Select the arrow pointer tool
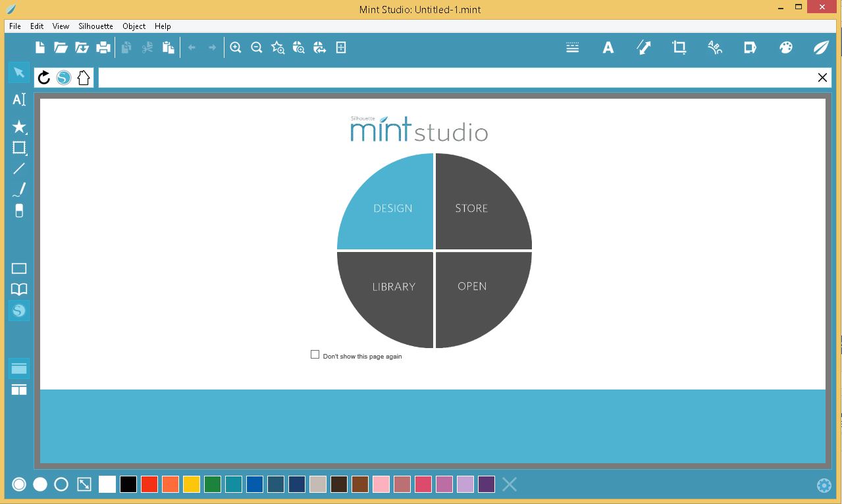Screen dimensions: 842x504 [x=18, y=72]
